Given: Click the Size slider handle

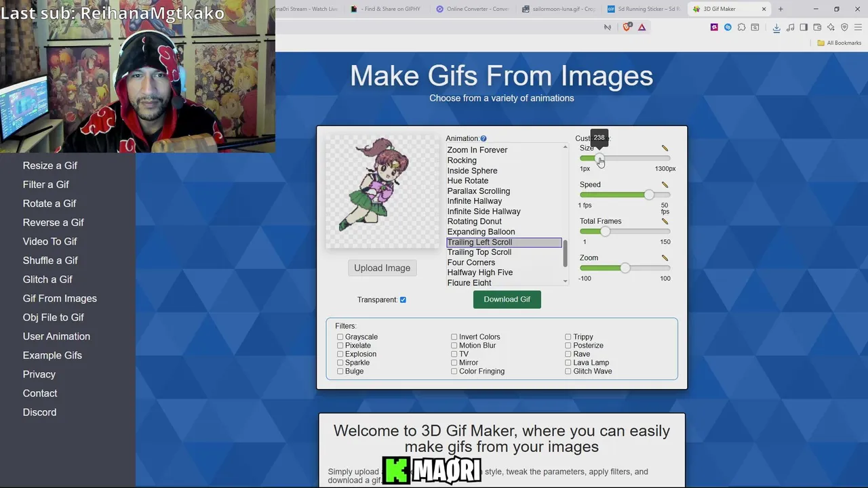Looking at the screenshot, I should click(x=599, y=158).
